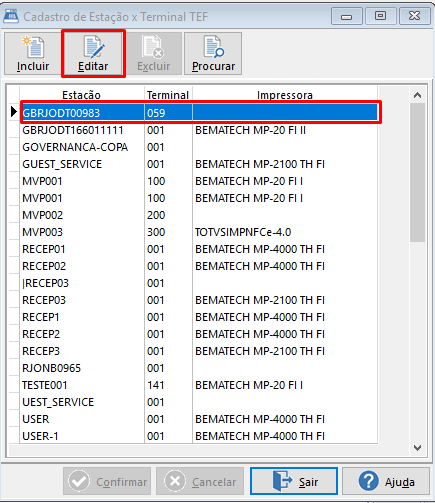The height and width of the screenshot is (503, 435).
Task: Select the RECEP2 station row
Action: 199,334
